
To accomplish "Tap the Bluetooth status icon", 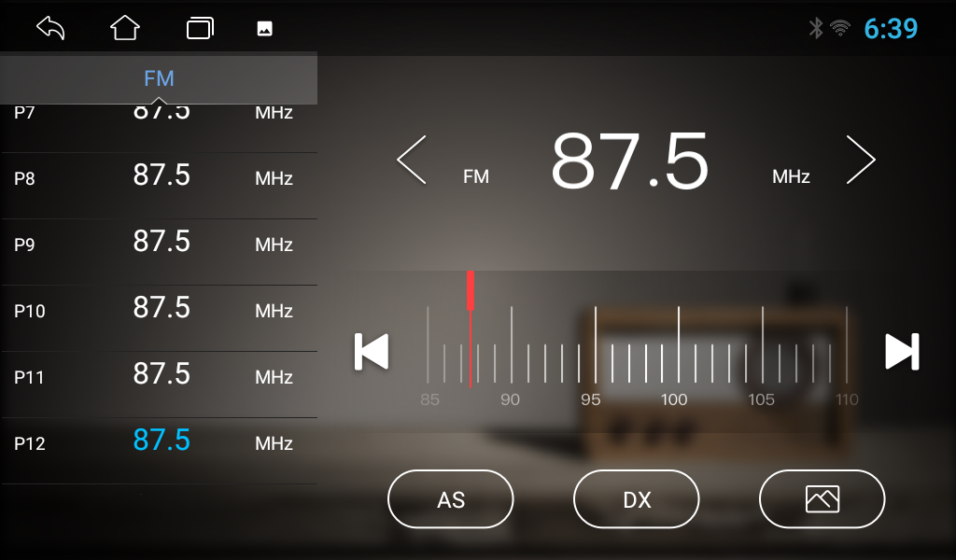I will 816,28.
